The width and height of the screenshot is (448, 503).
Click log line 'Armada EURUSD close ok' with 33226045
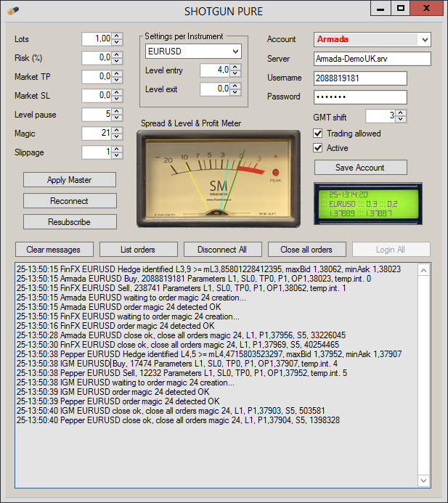coord(181,335)
